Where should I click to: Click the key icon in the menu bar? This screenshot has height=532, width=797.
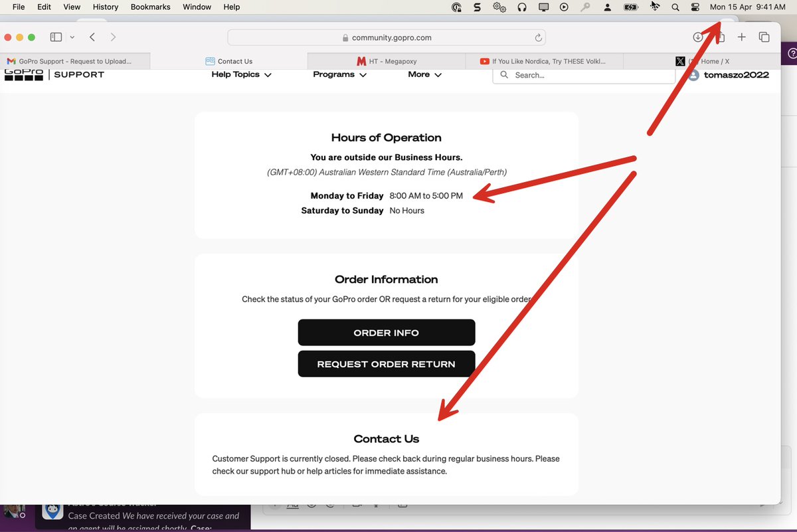585,7
